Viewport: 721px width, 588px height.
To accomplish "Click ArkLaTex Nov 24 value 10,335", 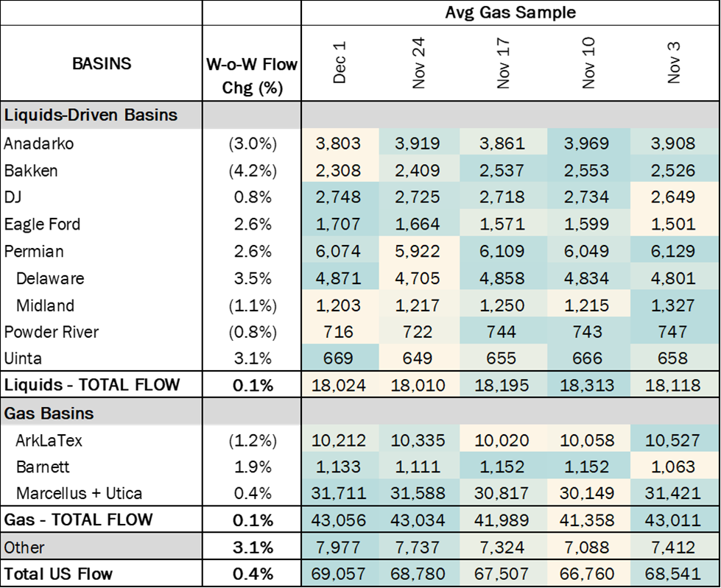I will 418,441.
